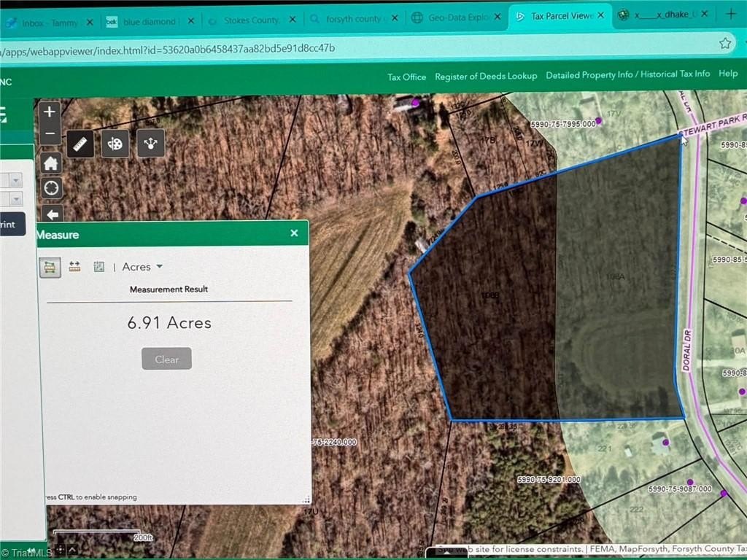Bookmark this page with the star icon
This screenshot has width=747, height=560.
[x=725, y=43]
